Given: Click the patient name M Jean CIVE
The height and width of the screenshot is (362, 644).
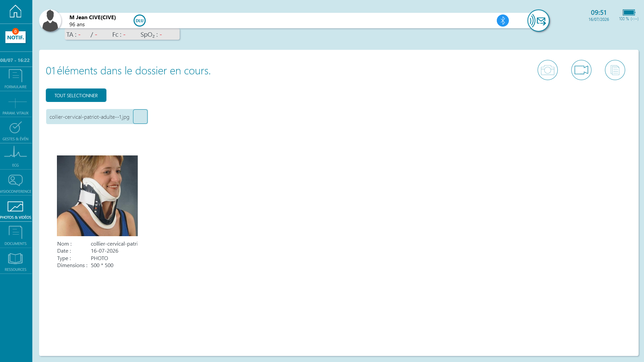Looking at the screenshot, I should pos(93,17).
